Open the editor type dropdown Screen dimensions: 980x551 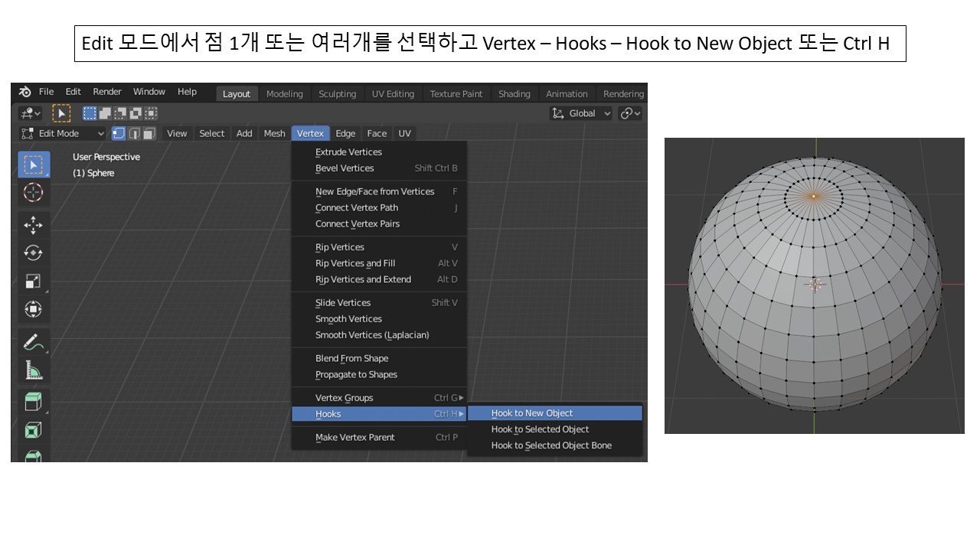pos(31,113)
